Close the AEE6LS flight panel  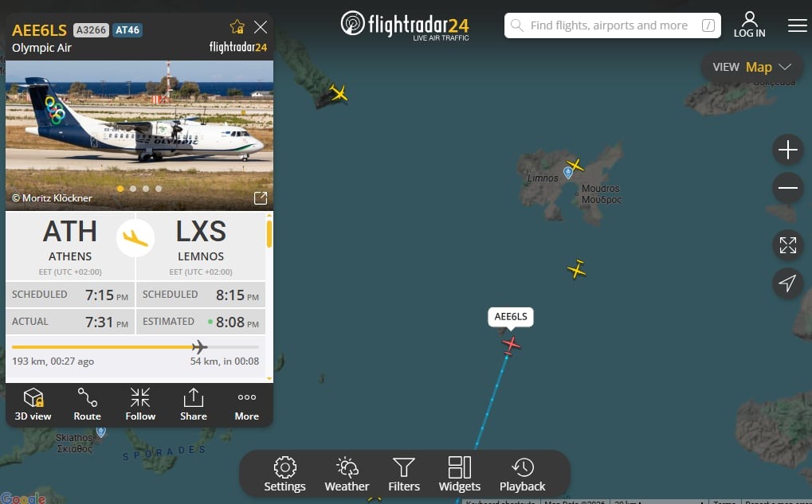pos(261,27)
